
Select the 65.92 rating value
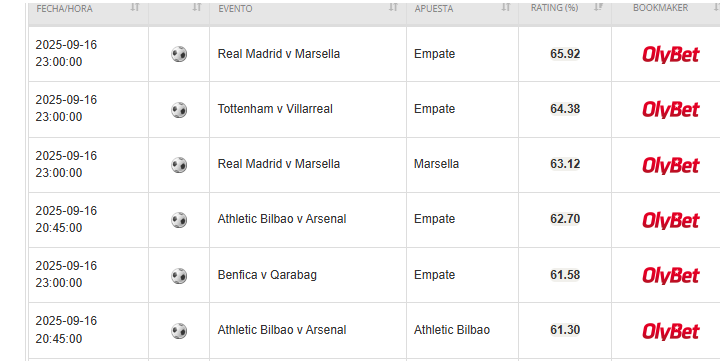[x=565, y=54]
